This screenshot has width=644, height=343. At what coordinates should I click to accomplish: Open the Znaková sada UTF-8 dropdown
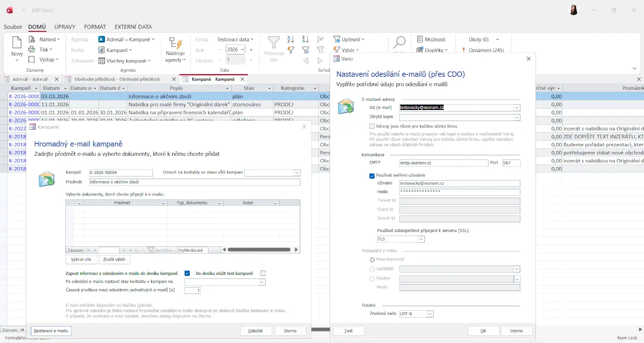430,314
